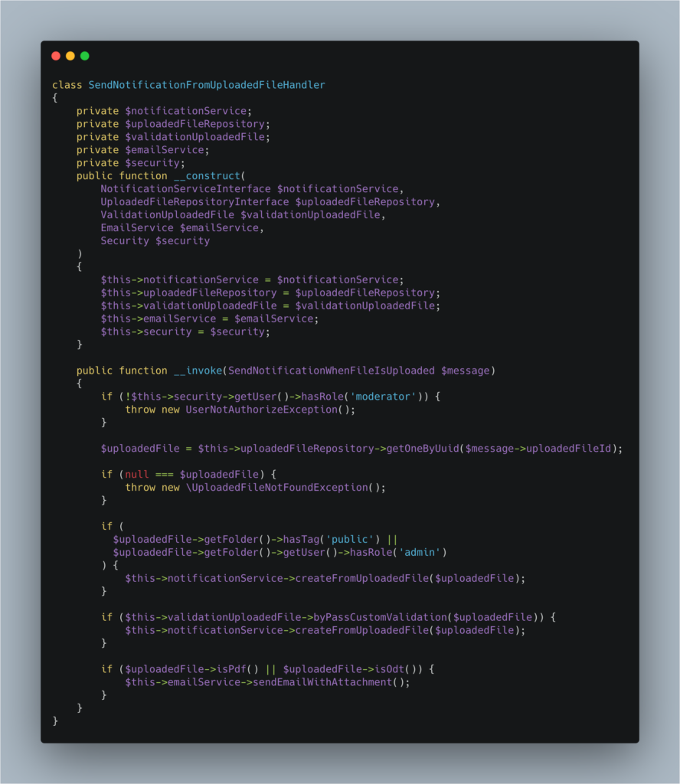680x784 pixels.
Task: Click the '$uploadedFile =' variable assignment
Action: (x=146, y=449)
